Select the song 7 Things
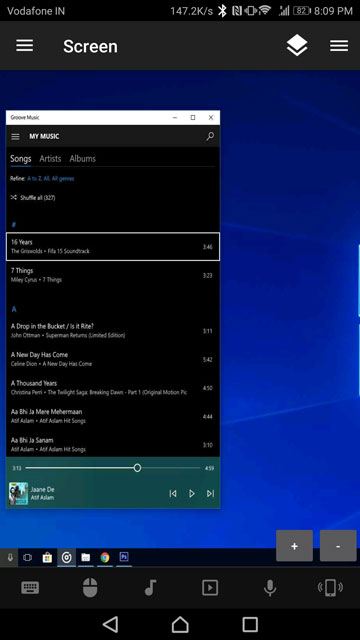The image size is (360, 640). [113, 275]
